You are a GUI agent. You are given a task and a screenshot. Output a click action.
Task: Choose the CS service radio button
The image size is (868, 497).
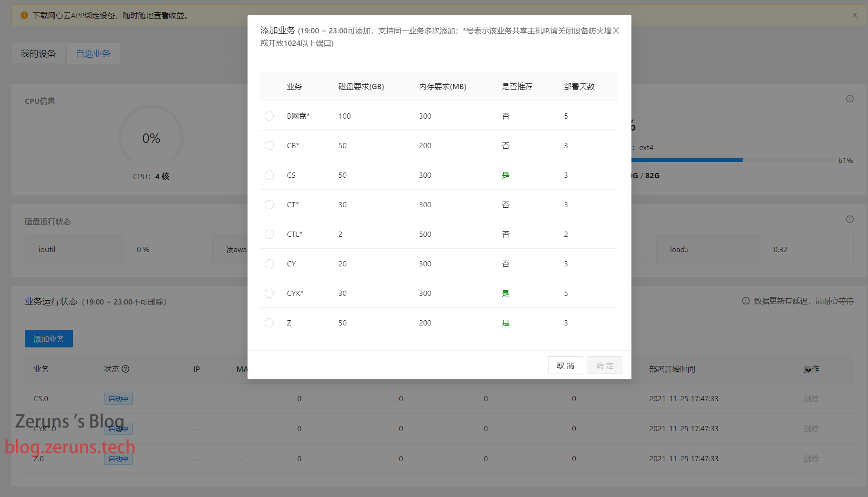269,175
